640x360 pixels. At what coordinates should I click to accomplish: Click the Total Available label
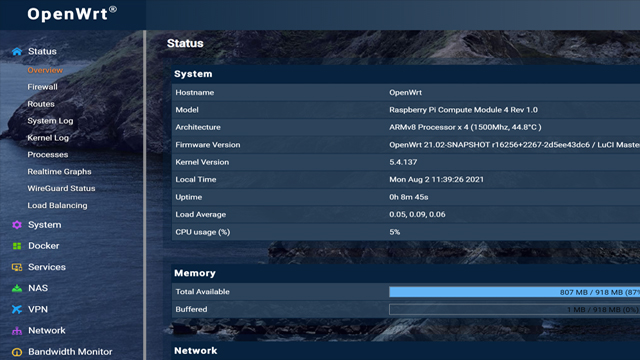202,292
